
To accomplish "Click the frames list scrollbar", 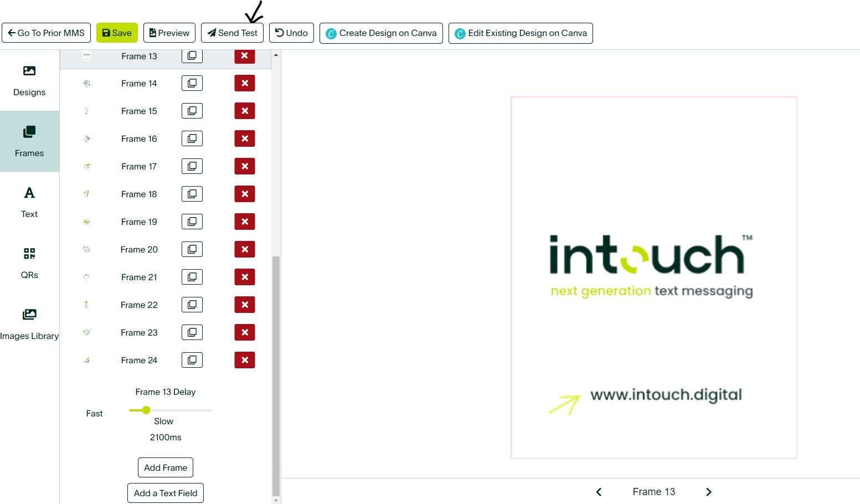I will coord(276,376).
